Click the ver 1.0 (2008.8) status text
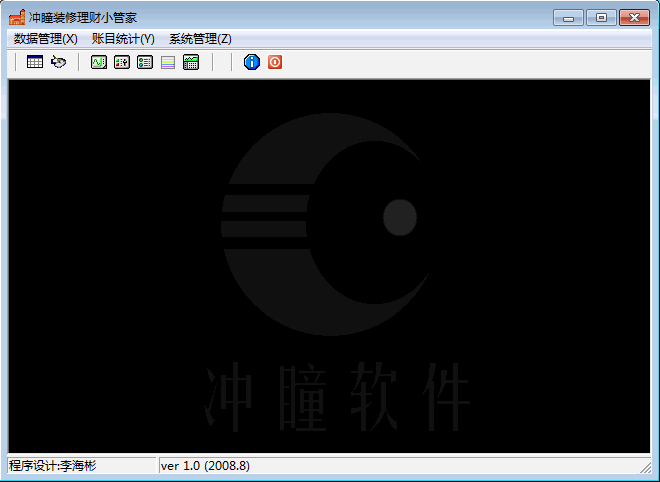The height and width of the screenshot is (482, 660). pos(205,466)
